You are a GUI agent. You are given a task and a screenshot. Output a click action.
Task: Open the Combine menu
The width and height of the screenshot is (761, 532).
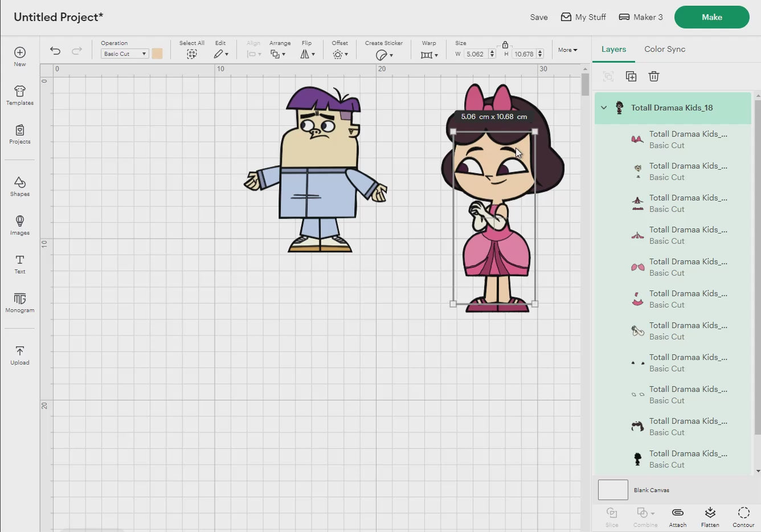coord(645,517)
